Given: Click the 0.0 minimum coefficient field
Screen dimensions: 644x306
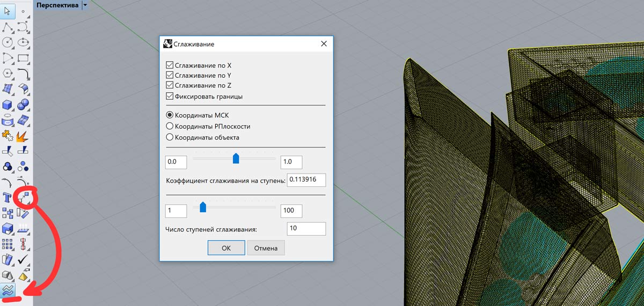Looking at the screenshot, I should coord(176,162).
